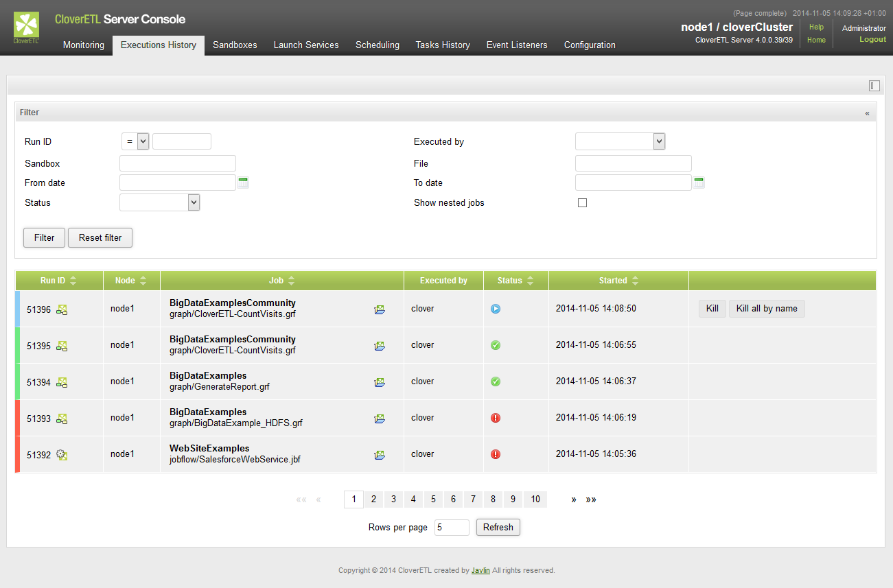Open the file icon for run 51396 job
Image resolution: width=893 pixels, height=588 pixels.
380,309
